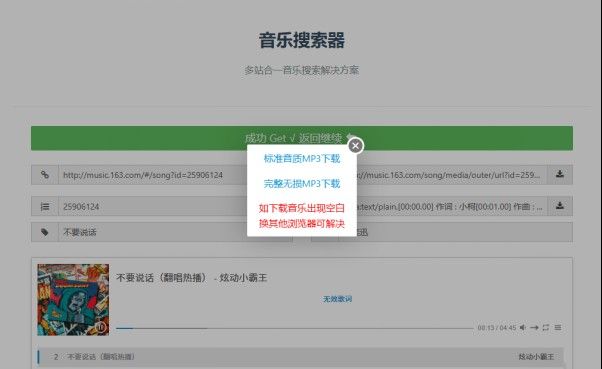Click the tag icon beside 不要说话
This screenshot has height=369, width=602.
tap(45, 232)
